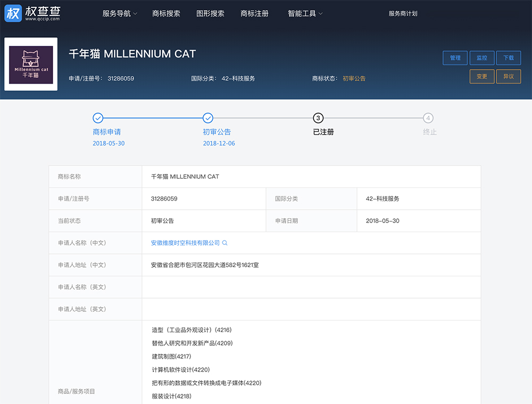Open applicant link 安徽维度时空科技有限公司
Screen dimensions: 532x404
click(x=185, y=243)
